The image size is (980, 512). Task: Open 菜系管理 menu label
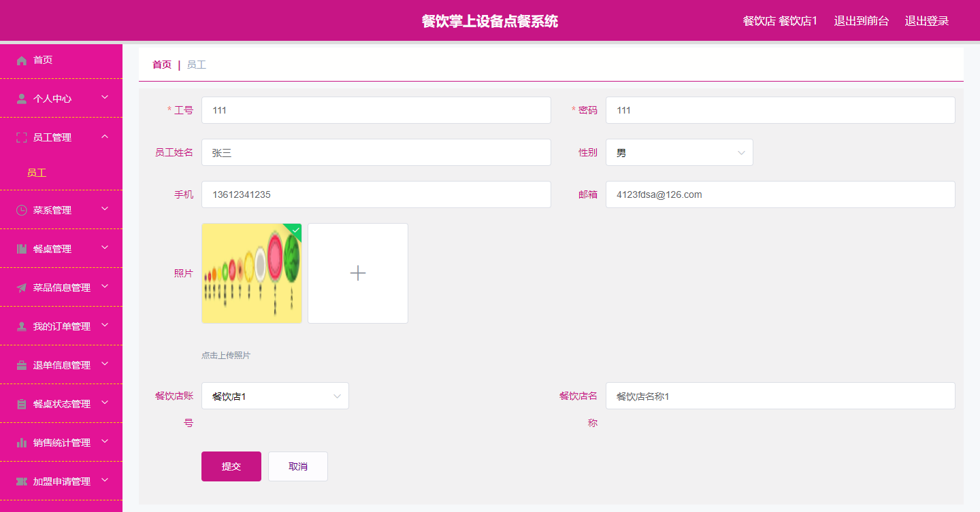52,210
